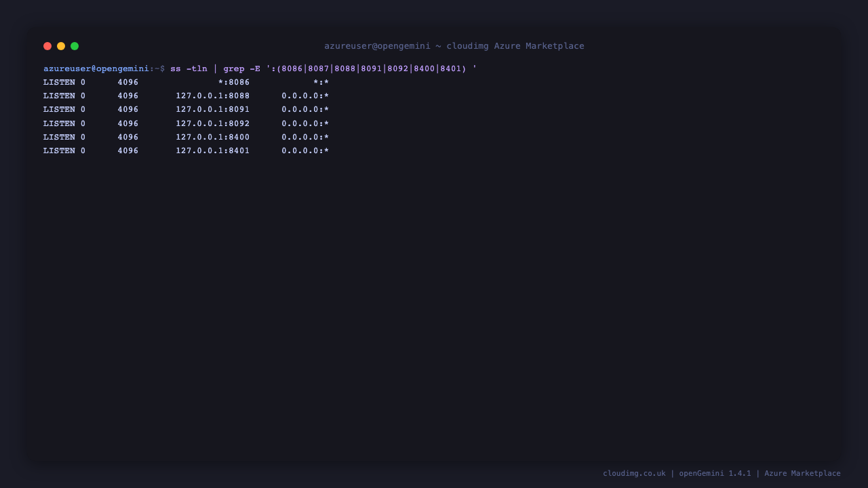Click the peer address 0.0.0.0:* in the 8088 row
Image resolution: width=868 pixels, height=488 pixels.
(x=305, y=96)
